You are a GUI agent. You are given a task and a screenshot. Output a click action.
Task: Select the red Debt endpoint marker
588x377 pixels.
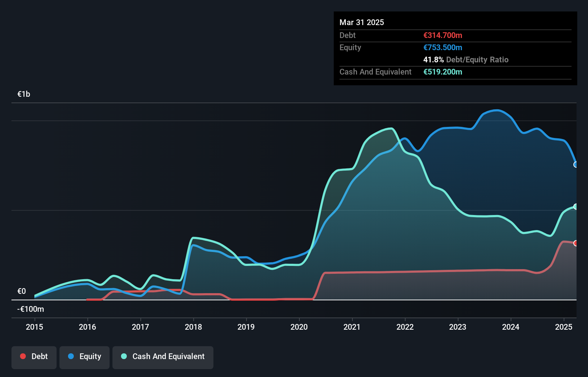click(x=576, y=243)
